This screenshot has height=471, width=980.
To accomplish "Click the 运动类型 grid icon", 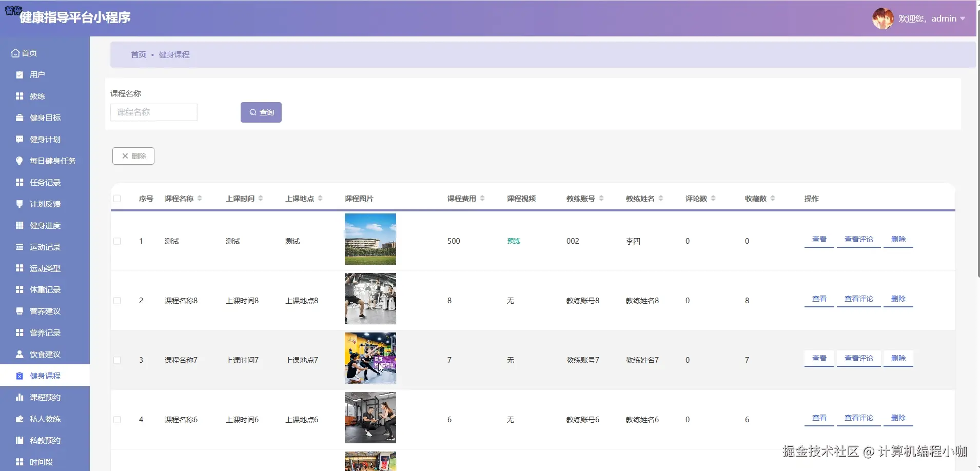I will [x=19, y=268].
